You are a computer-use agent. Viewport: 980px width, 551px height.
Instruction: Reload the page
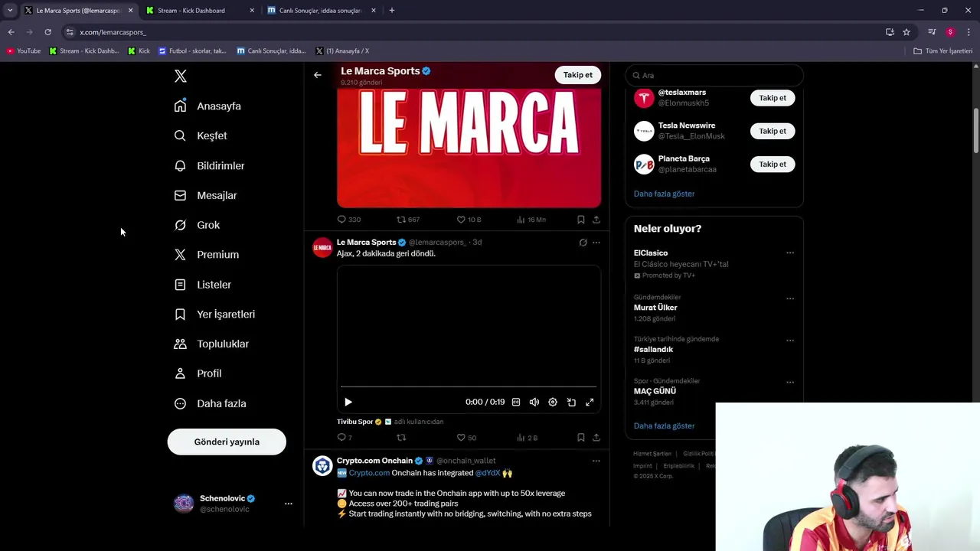[x=47, y=32]
